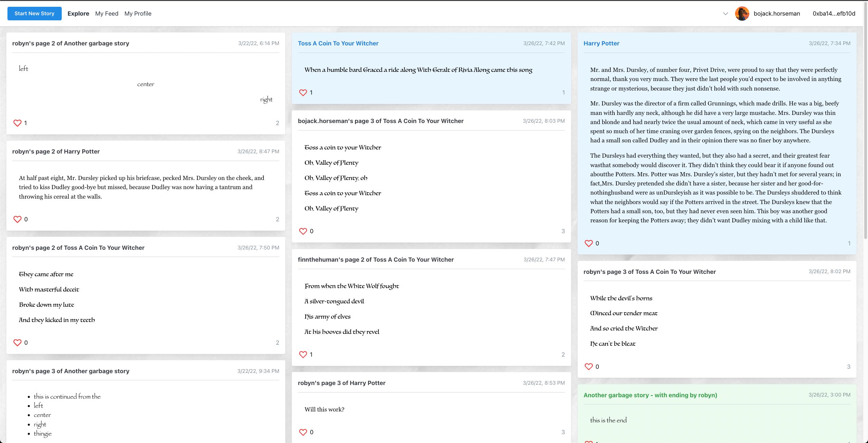Click the bojack.horseman avatar image
This screenshot has height=443, width=868.
click(x=742, y=14)
